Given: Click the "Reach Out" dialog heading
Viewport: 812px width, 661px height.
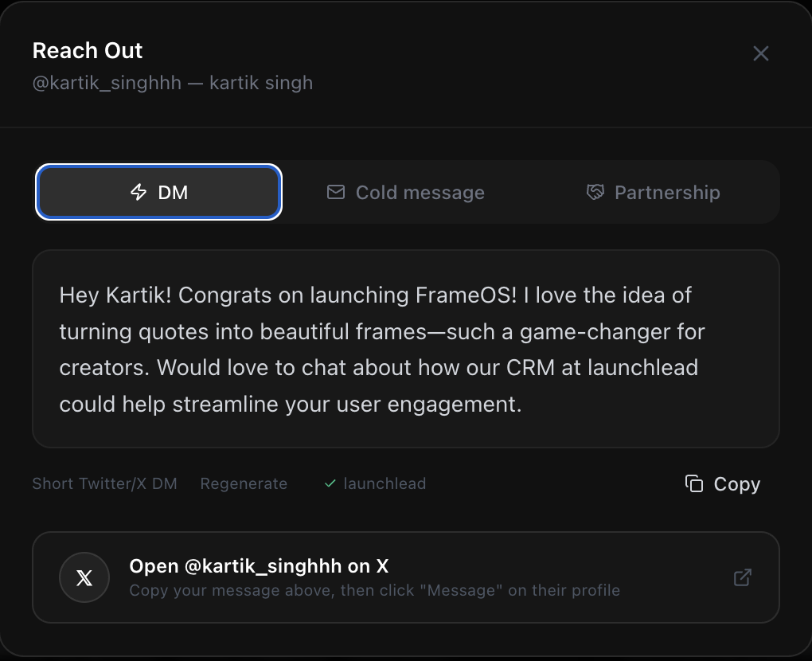Looking at the screenshot, I should coord(88,50).
